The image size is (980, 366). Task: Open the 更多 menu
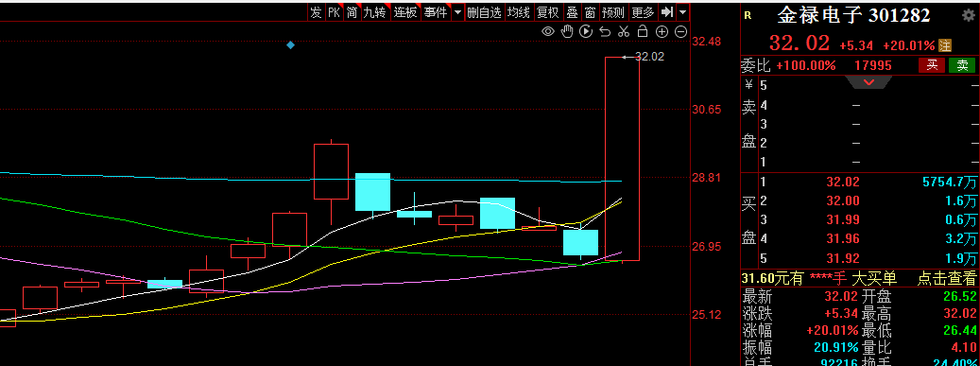point(644,12)
